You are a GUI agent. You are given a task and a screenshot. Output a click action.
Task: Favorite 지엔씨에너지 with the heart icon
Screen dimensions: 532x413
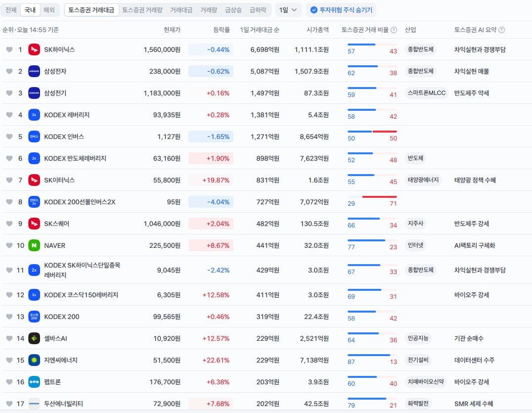point(9,360)
